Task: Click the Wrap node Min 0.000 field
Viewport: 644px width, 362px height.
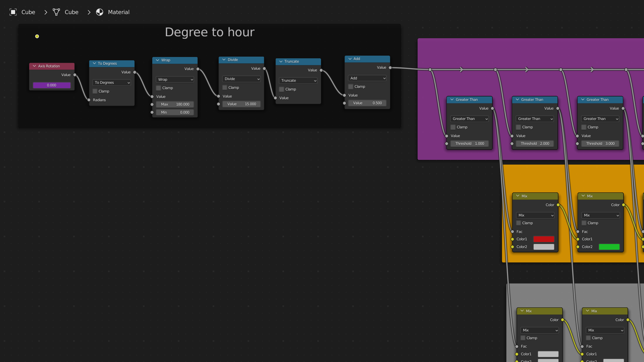Action: [x=175, y=112]
